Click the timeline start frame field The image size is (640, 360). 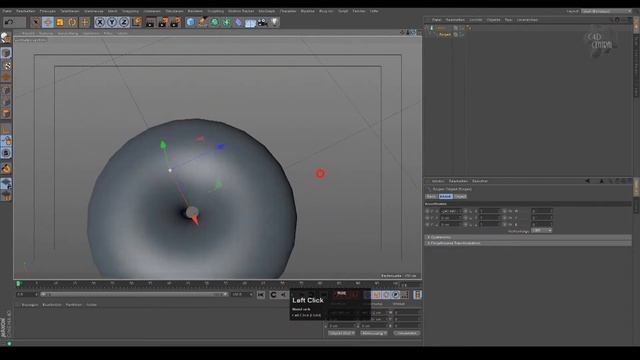click(x=27, y=294)
